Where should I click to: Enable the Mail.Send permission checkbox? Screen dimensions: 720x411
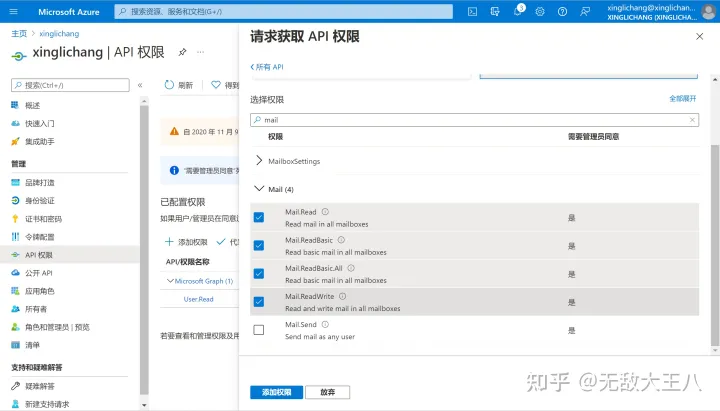click(x=259, y=330)
